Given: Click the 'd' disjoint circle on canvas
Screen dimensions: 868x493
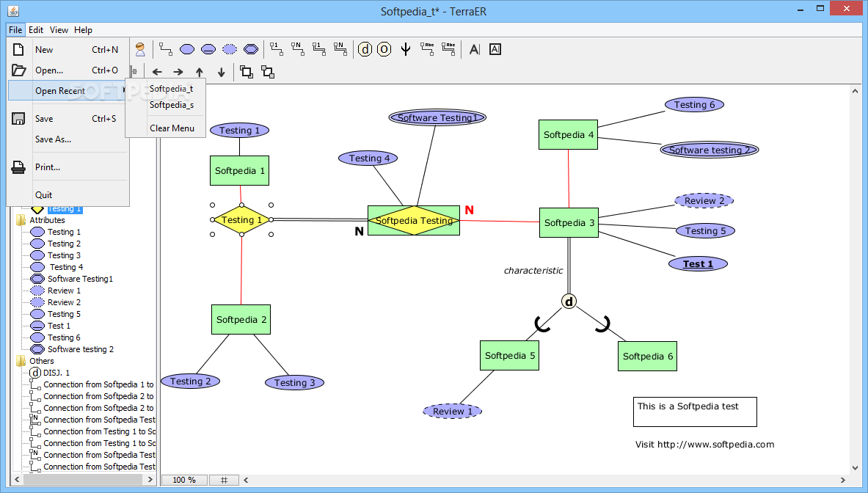Looking at the screenshot, I should (x=569, y=302).
